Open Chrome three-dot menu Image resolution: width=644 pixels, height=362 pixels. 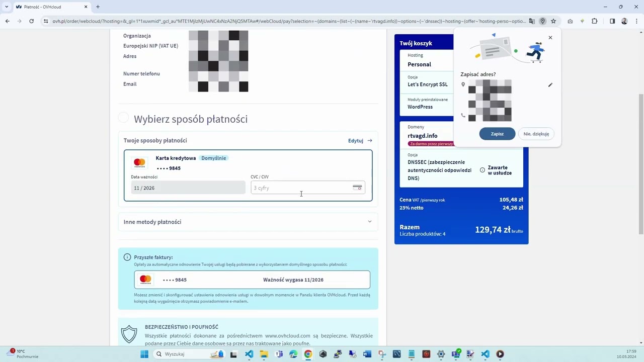tap(636, 21)
